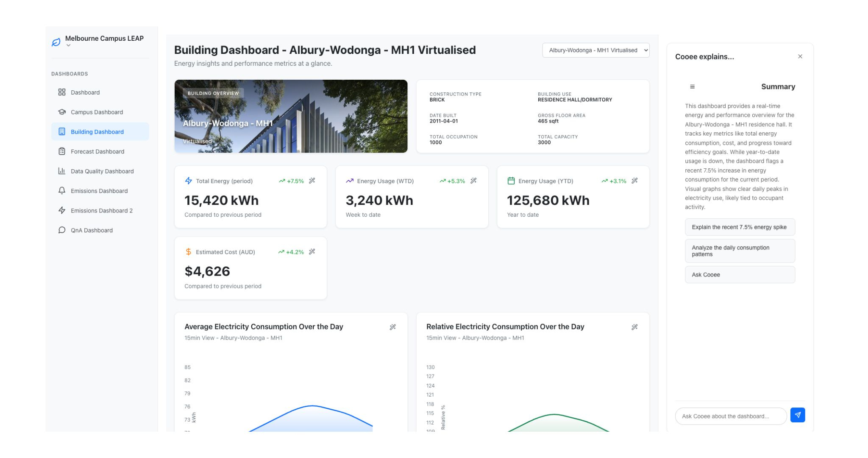The width and height of the screenshot is (868, 458).
Task: Click the magic wand icon on Energy Usage (YTD) card
Action: click(634, 181)
